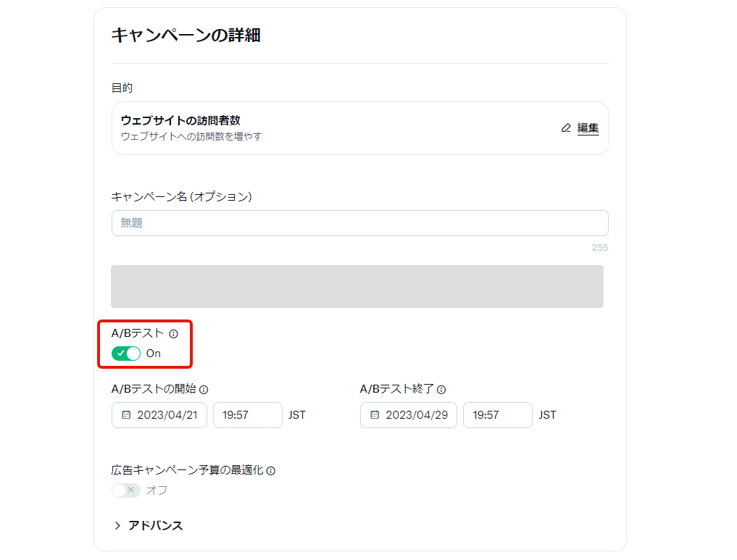Click the ウェブサイトへの訪問数を増やす description
The image size is (737, 560).
tap(191, 136)
